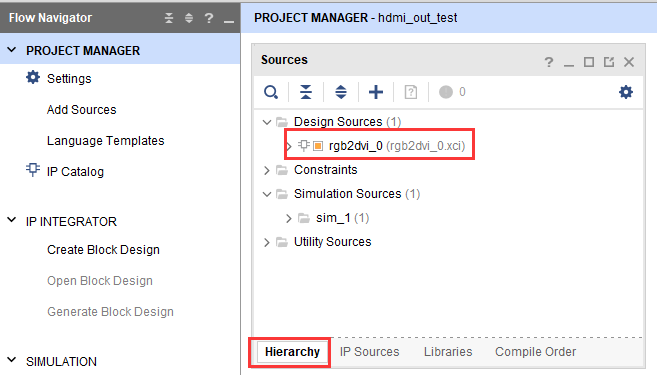
Task: Open the IP Catalog
Action: coord(75,172)
